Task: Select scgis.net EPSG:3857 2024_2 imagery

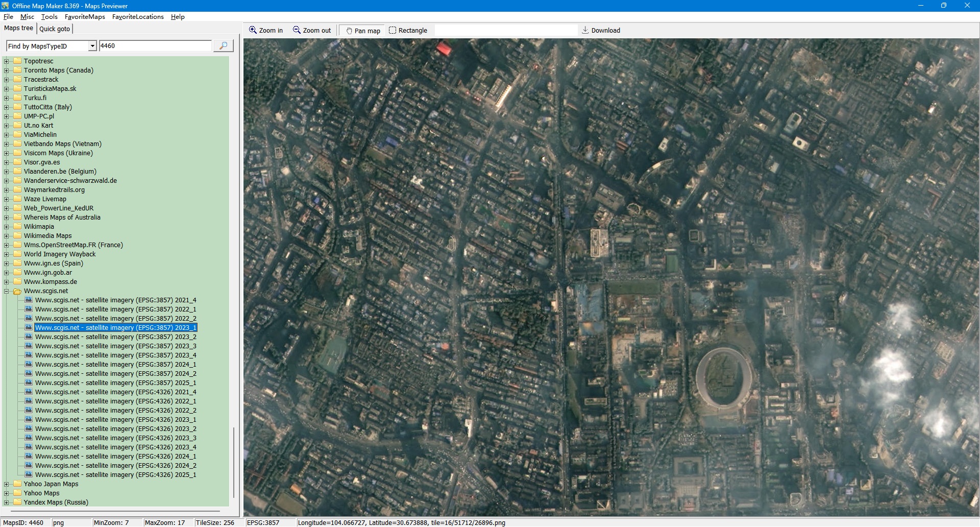Action: (x=115, y=374)
